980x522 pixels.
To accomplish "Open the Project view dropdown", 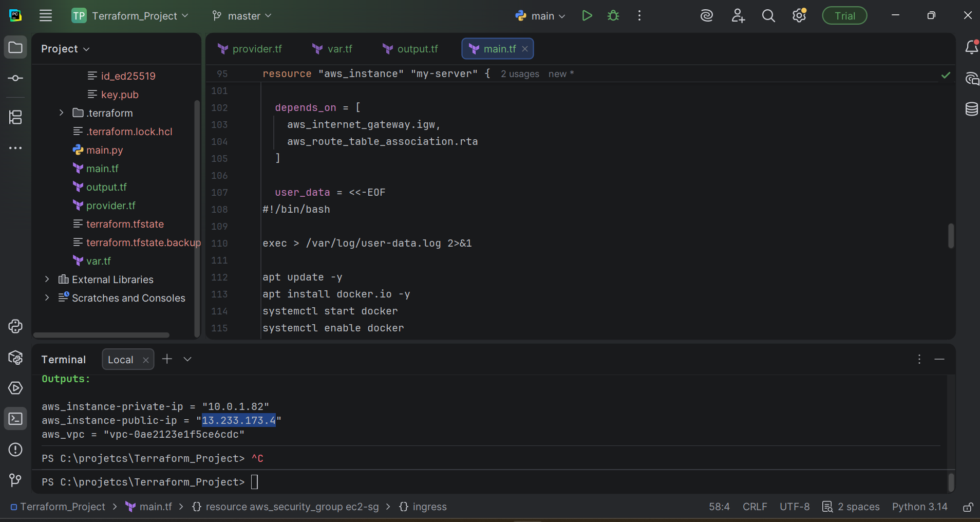I will [x=65, y=49].
